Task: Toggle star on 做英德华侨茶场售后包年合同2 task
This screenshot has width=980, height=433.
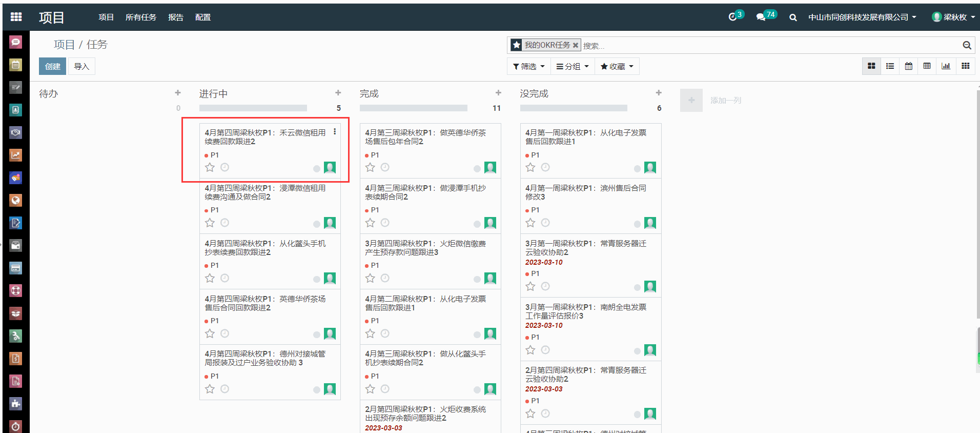Action: [x=370, y=167]
